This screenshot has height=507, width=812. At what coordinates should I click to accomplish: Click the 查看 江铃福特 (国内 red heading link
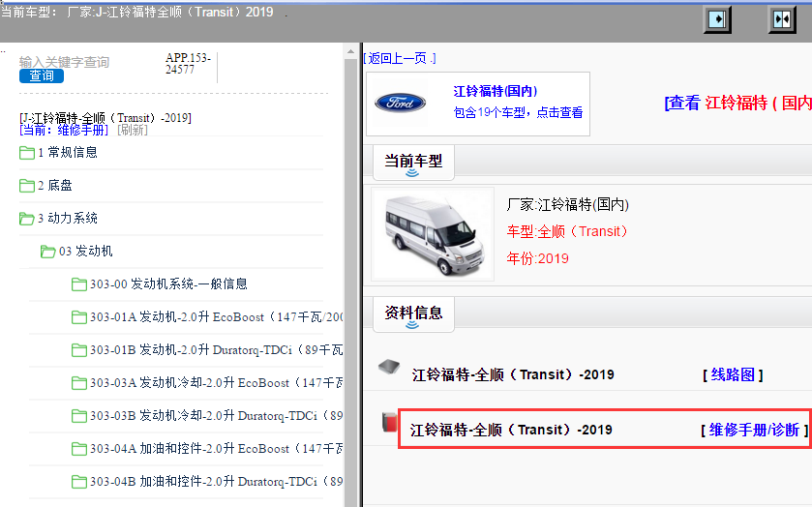tap(737, 104)
